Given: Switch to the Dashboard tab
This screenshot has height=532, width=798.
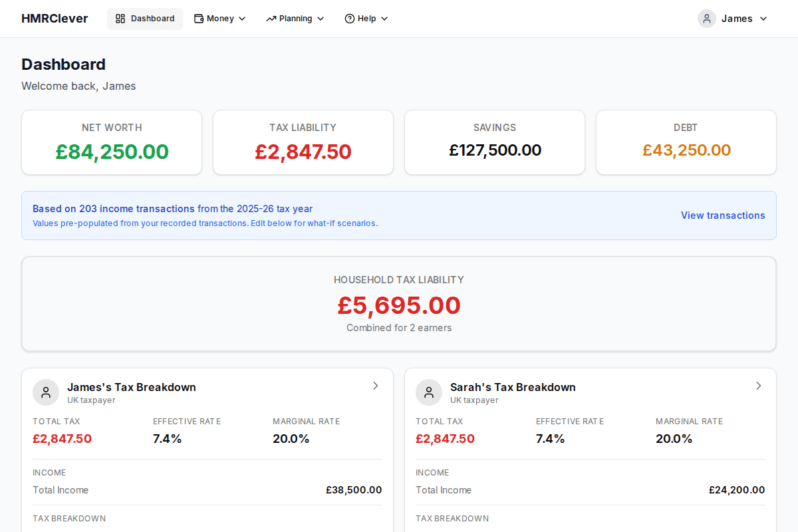Looking at the screenshot, I should [x=145, y=19].
